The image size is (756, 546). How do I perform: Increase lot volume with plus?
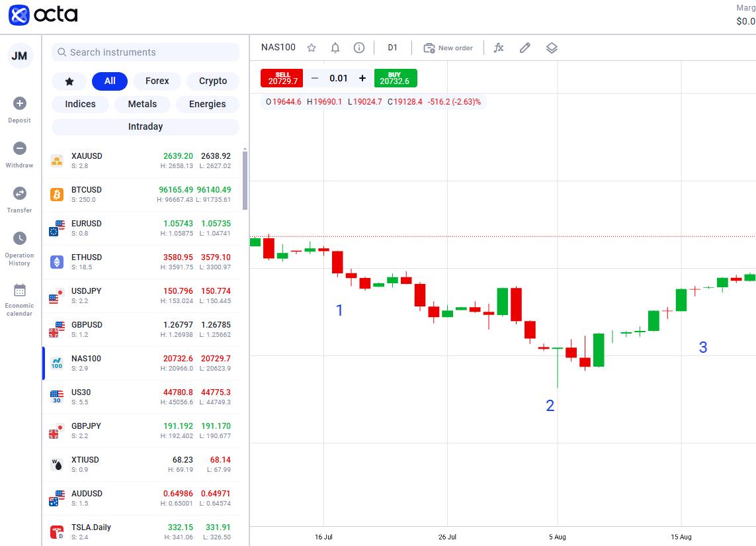pos(362,78)
